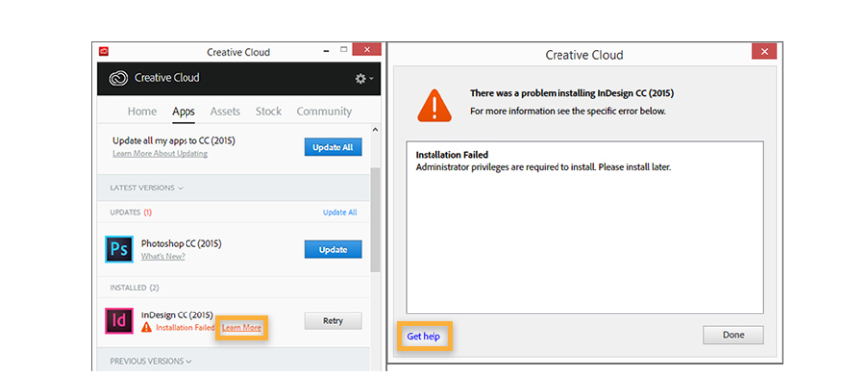Click the large orange warning icon in dialog
This screenshot has height=376, width=868.
(434, 106)
